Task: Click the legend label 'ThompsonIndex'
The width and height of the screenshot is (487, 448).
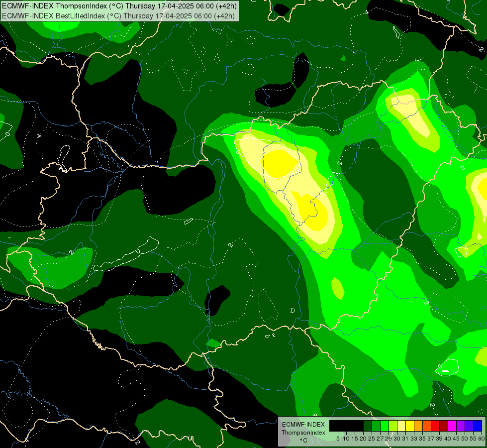Action: click(303, 433)
